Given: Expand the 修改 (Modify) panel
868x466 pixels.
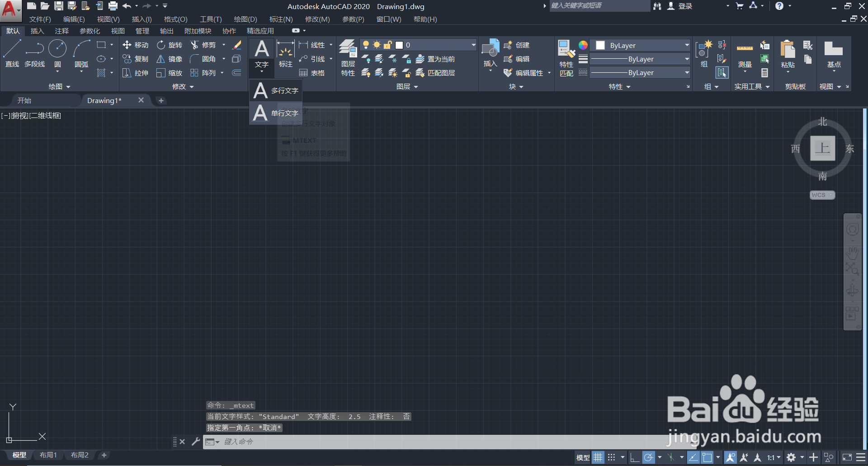Looking at the screenshot, I should click(183, 86).
